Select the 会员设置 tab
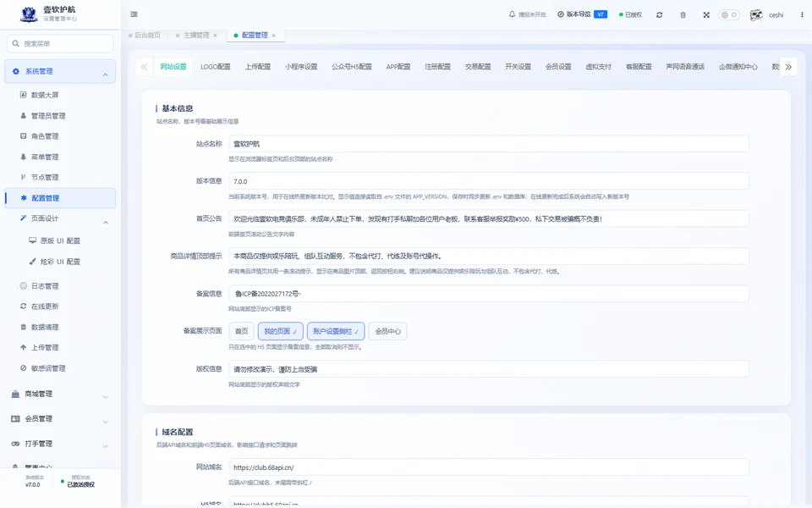This screenshot has height=508, width=812. tap(558, 67)
